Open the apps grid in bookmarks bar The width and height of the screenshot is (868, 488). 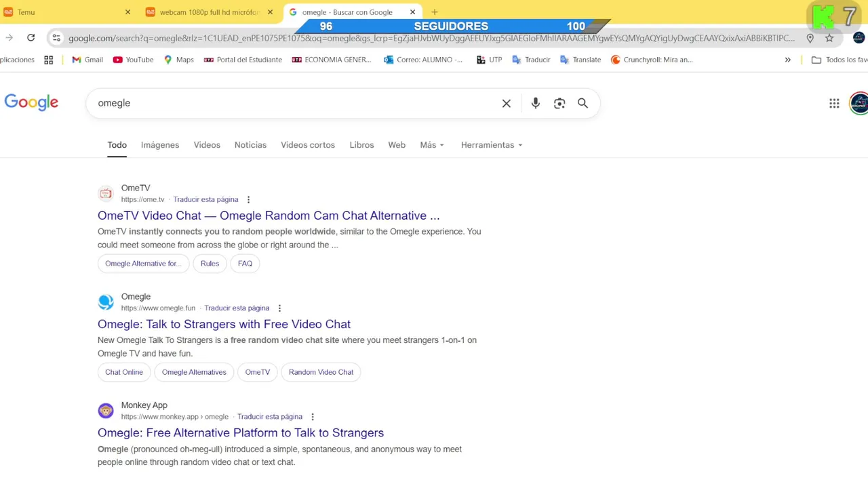(49, 60)
